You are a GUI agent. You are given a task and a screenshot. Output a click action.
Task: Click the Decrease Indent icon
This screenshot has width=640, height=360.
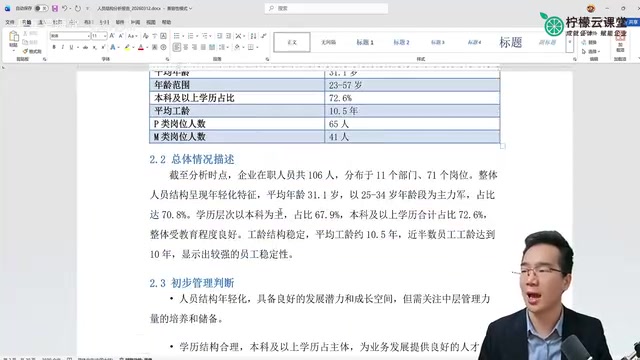[220, 36]
